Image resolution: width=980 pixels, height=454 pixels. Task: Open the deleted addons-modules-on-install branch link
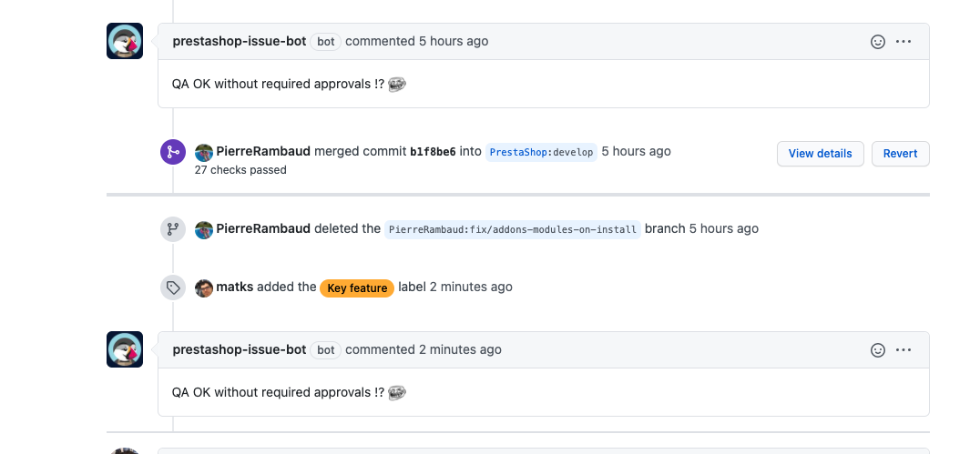513,229
